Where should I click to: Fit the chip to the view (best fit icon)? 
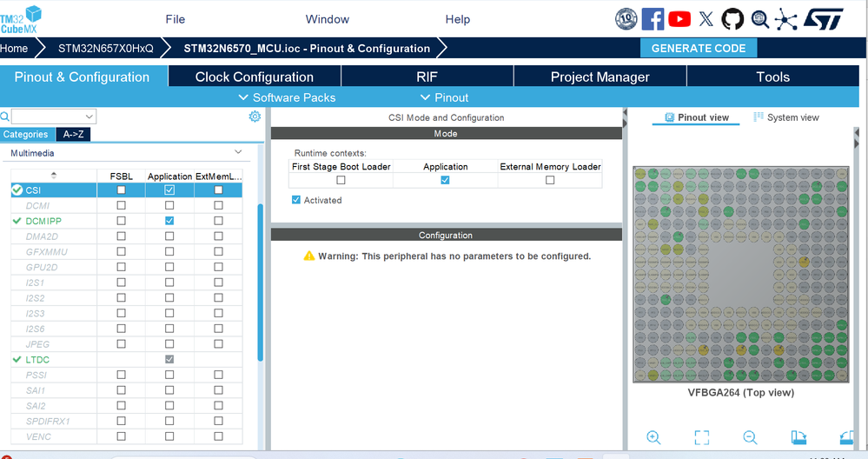(701, 437)
